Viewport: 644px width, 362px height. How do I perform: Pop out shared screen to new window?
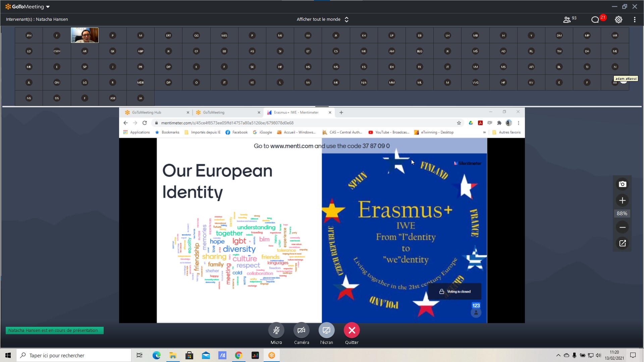click(622, 243)
